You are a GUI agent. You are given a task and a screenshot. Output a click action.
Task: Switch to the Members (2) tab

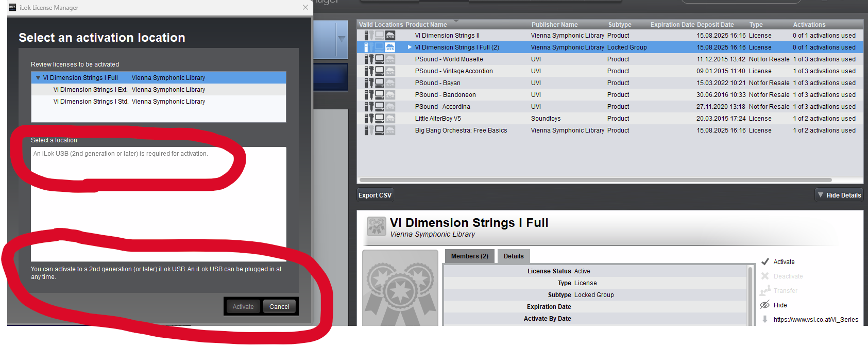[469, 256]
